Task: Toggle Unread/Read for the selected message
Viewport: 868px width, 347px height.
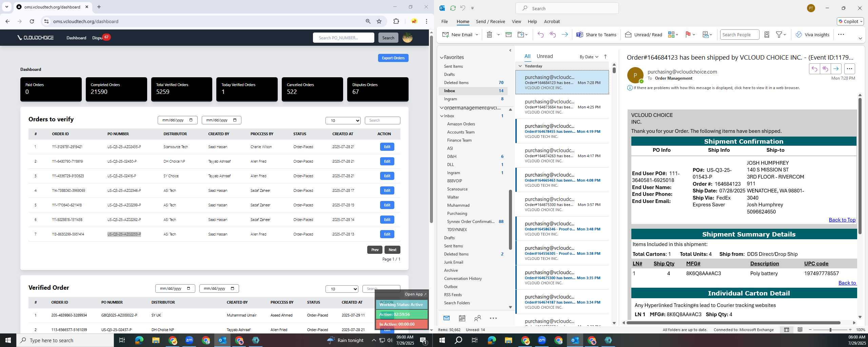Action: [643, 35]
